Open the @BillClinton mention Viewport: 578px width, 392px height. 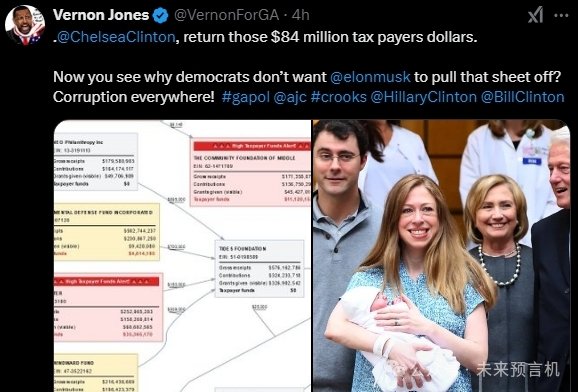[x=522, y=97]
